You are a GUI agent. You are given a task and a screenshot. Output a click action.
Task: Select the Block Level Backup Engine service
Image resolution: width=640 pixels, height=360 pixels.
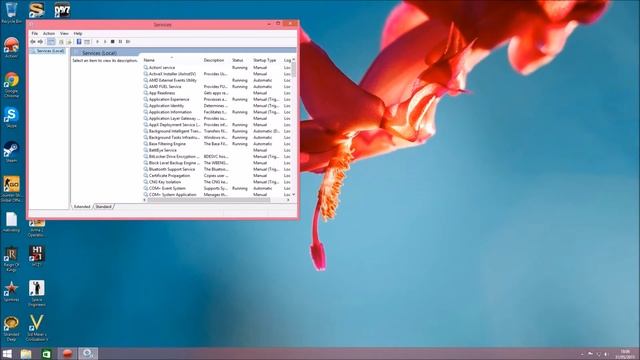pos(217,163)
